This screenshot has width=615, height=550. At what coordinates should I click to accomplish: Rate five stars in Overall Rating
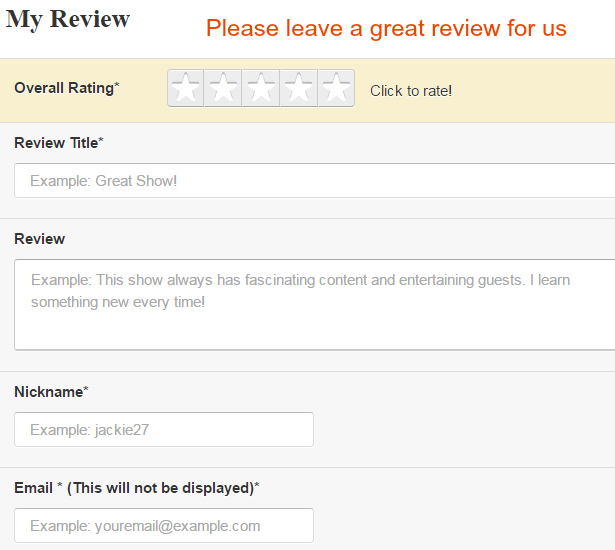(336, 88)
